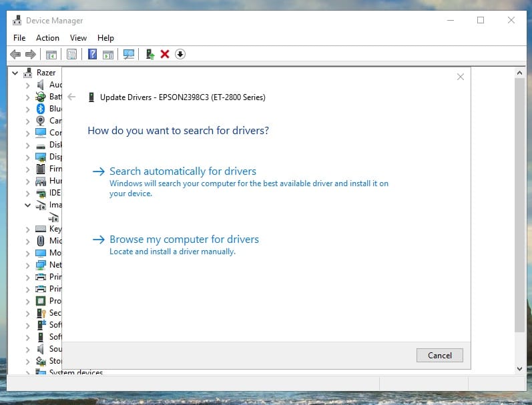Screen dimensions: 532x405
Task: Click the Disable device down-arrow icon
Action: tap(180, 54)
